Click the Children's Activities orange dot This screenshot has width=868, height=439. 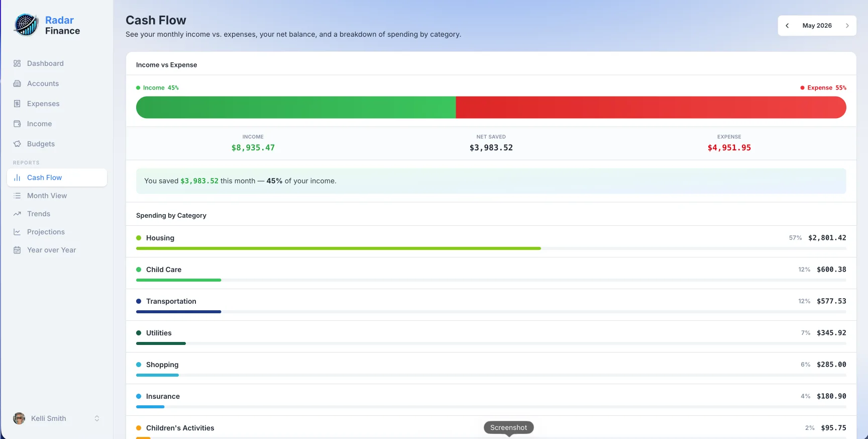[139, 428]
